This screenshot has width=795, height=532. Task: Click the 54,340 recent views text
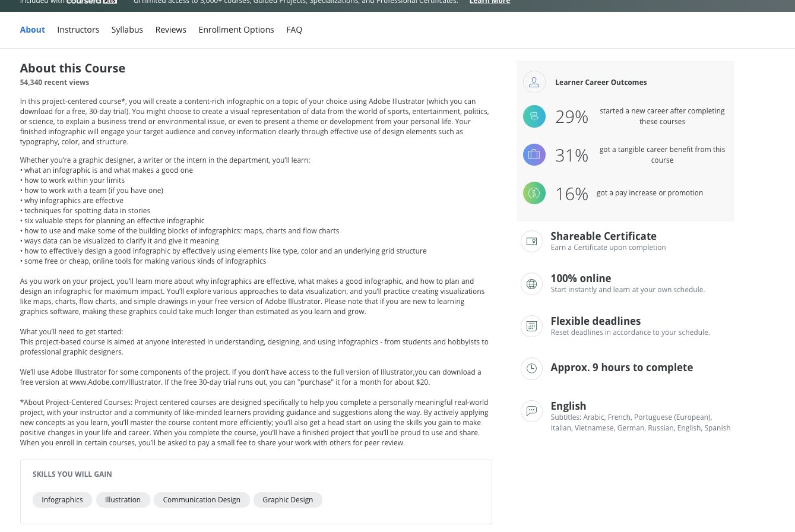point(55,83)
